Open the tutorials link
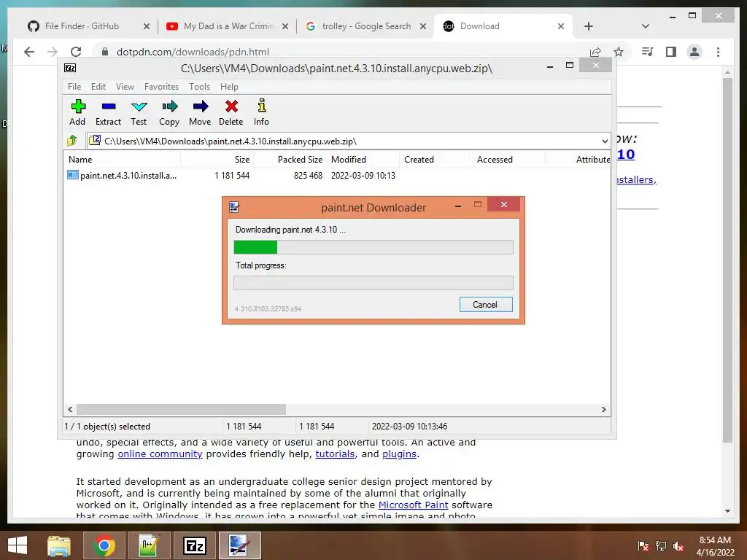This screenshot has width=747, height=560. click(x=335, y=454)
